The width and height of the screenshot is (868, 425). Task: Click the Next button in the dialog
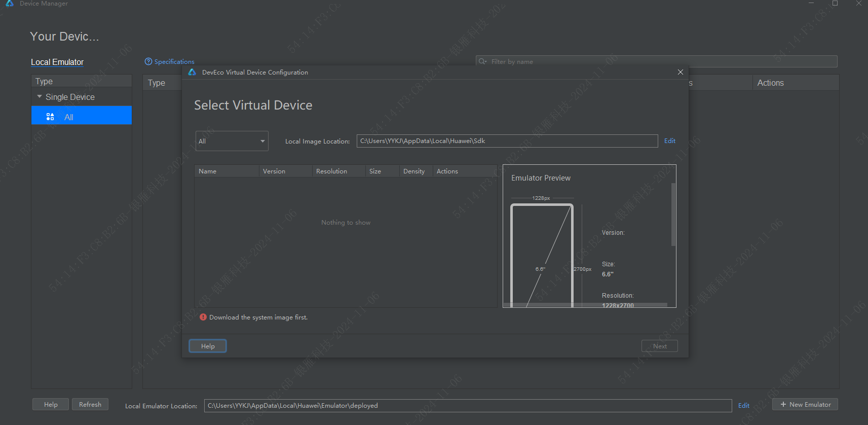click(660, 346)
